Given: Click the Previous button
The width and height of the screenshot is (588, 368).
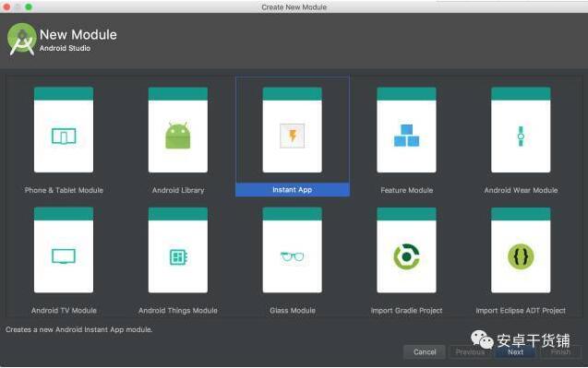Looking at the screenshot, I should point(470,352).
